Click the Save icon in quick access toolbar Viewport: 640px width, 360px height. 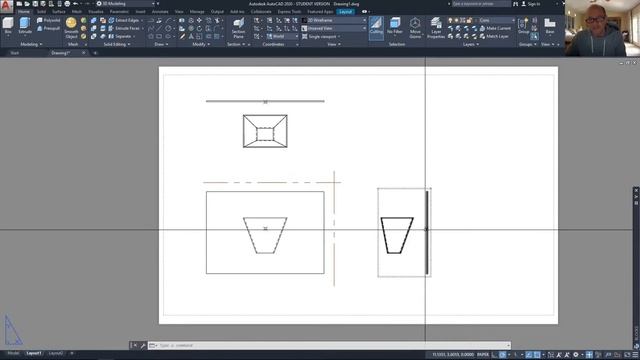tap(35, 4)
